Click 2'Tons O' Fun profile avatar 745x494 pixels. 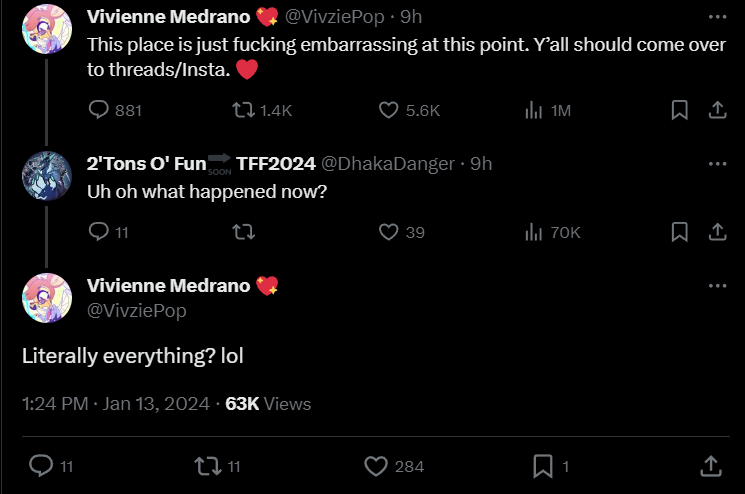[x=46, y=176]
